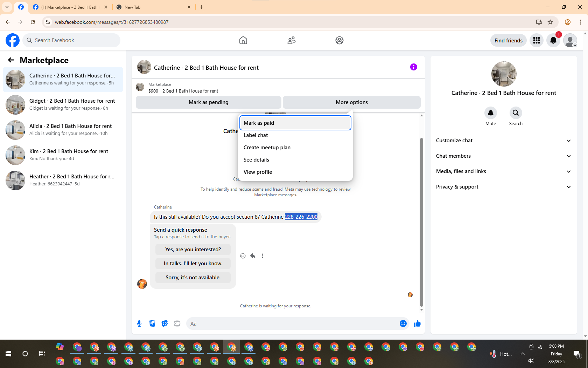The height and width of the screenshot is (368, 588).
Task: Click the choose sticker icon
Action: pos(164,323)
